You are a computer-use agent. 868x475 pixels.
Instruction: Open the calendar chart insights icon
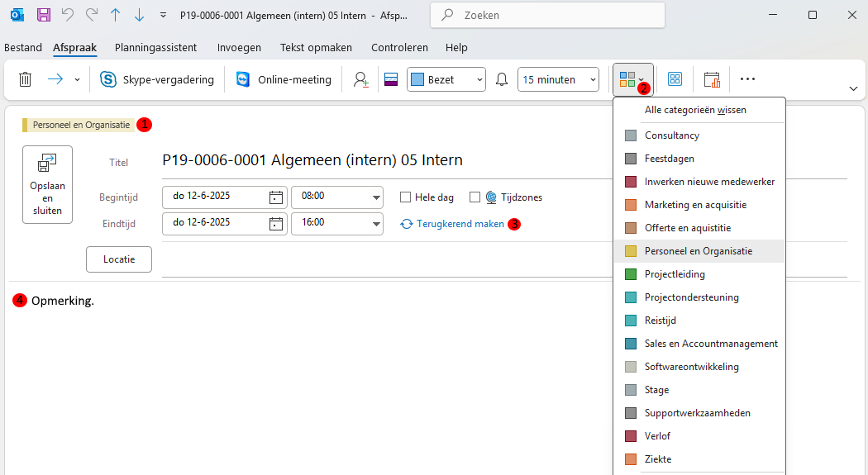coord(712,79)
